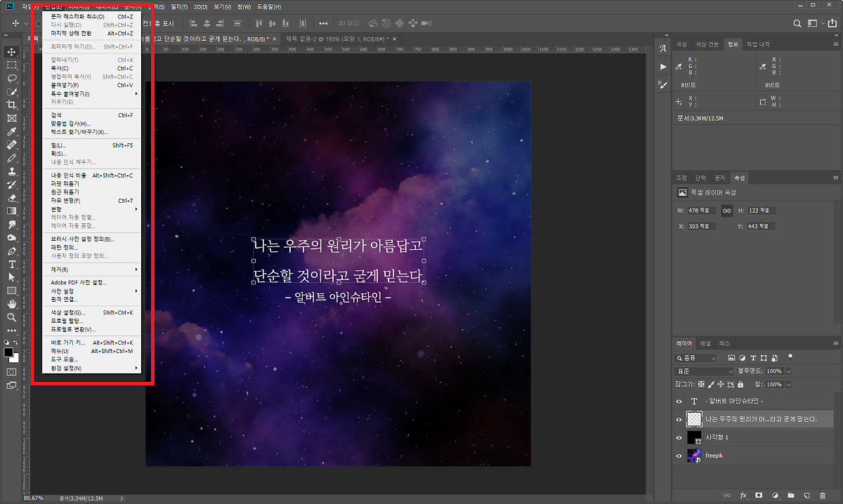Hide the freepik layer with eye icon
The height and width of the screenshot is (504, 843).
click(679, 456)
